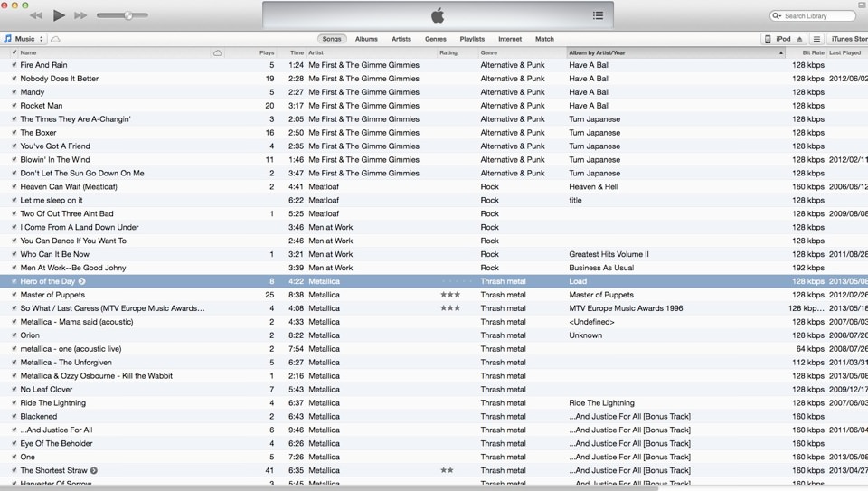Select the song Ride The Lightning
The image size is (868, 491).
pos(53,403)
